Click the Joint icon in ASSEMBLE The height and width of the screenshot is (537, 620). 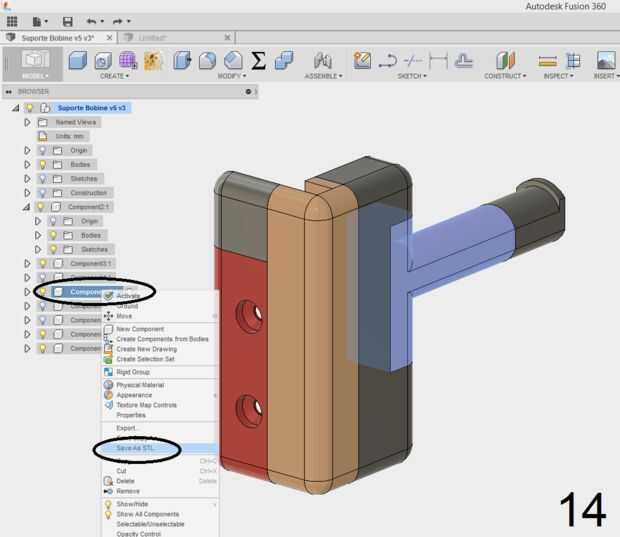[x=323, y=61]
